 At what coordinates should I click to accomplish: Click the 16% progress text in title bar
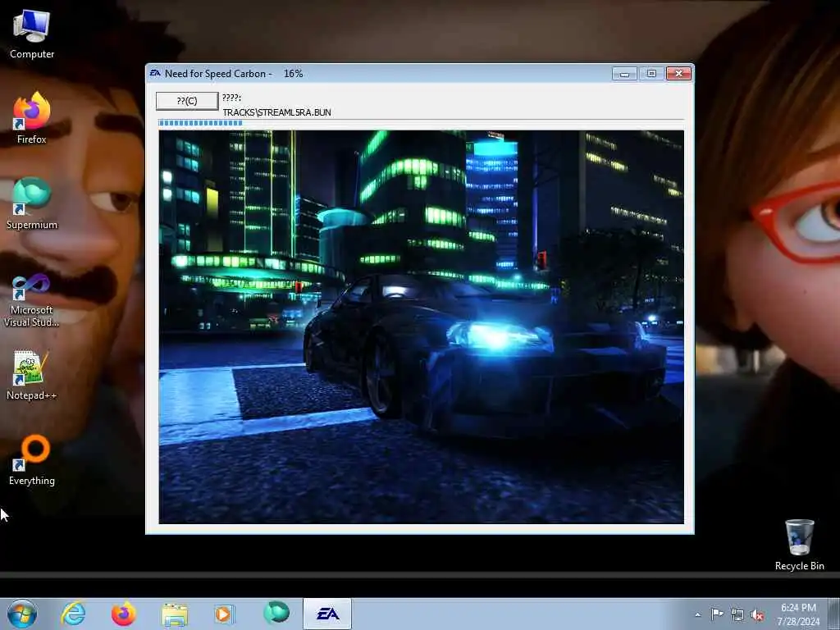[293, 73]
